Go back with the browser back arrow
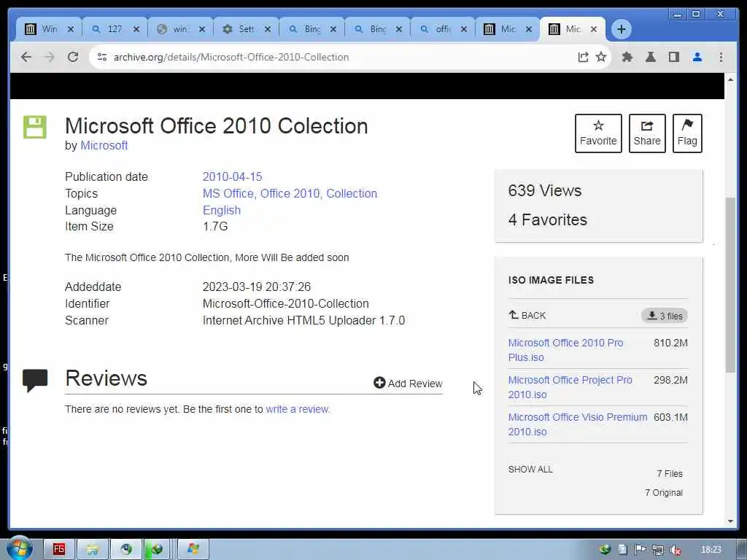747x560 pixels. (26, 57)
